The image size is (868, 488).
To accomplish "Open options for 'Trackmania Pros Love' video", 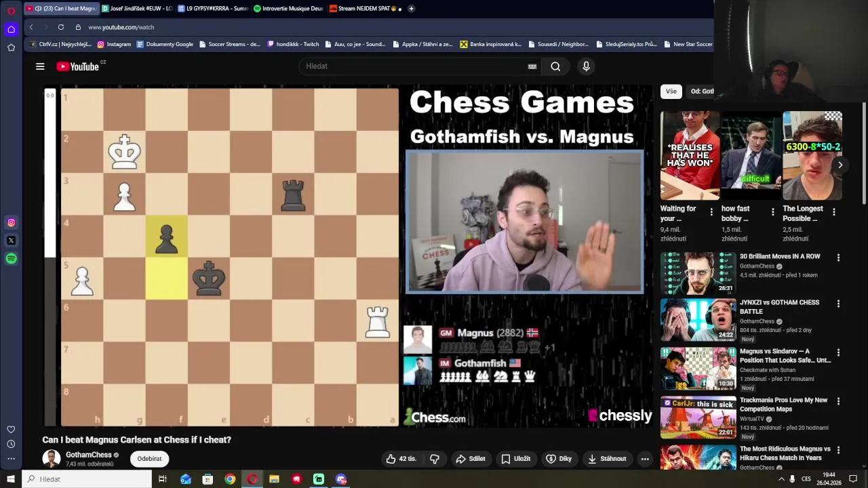I will click(838, 401).
